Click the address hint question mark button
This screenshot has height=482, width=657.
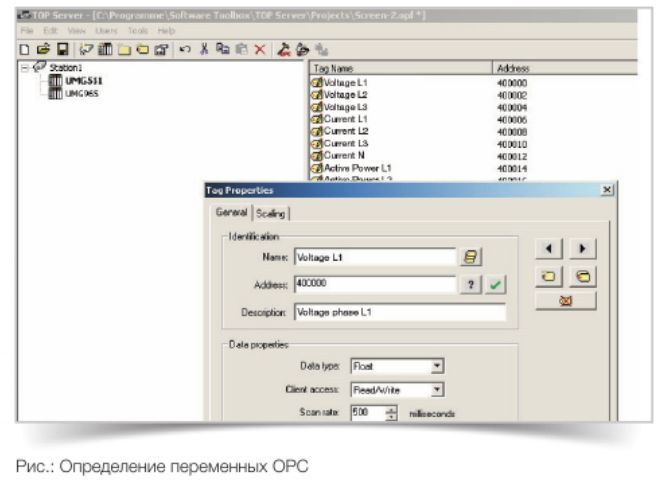tap(468, 284)
